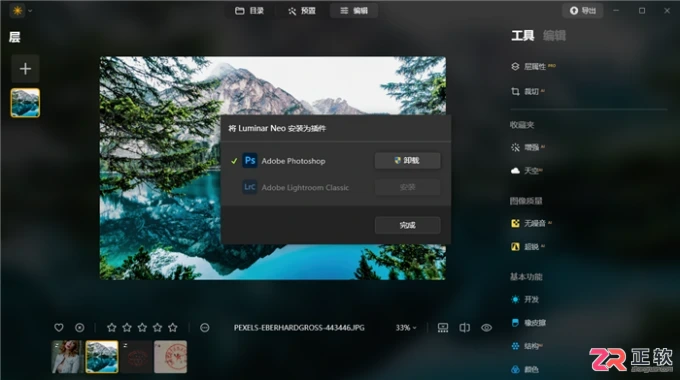
Task: Open the 工具 (Tools) panel tab
Action: pyautogui.click(x=523, y=36)
